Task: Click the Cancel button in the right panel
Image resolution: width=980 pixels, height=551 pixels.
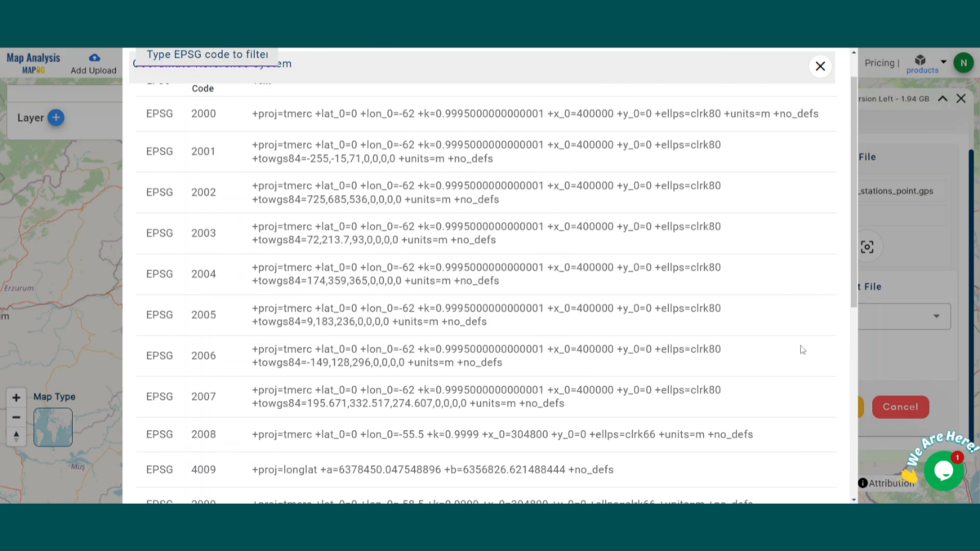Action: [900, 407]
